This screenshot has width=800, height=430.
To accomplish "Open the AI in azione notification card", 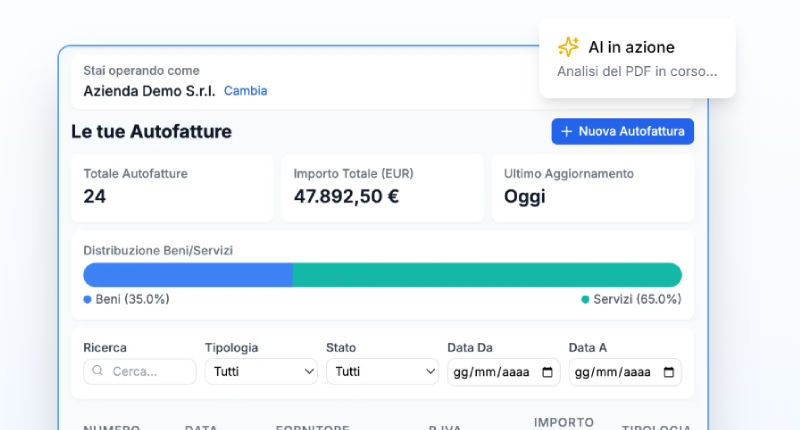I will coord(637,59).
